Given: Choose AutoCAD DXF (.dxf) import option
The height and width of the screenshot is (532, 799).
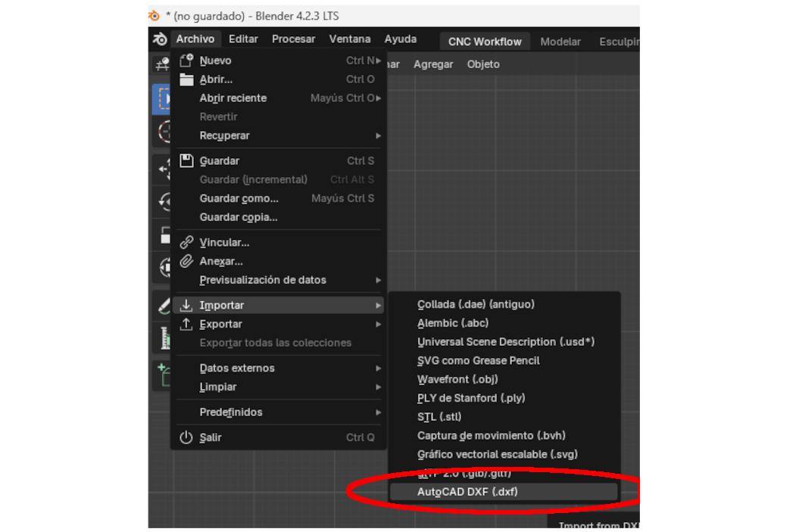Looking at the screenshot, I should click(467, 492).
